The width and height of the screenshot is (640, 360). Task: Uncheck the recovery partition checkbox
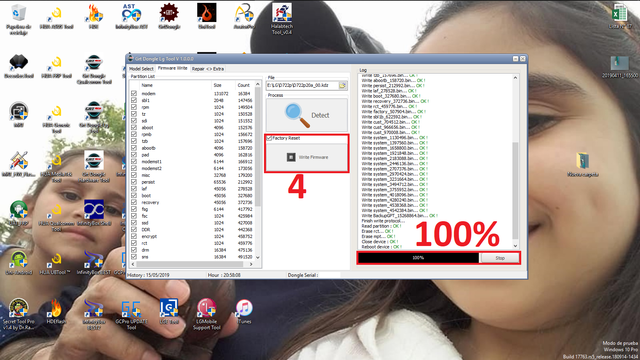pyautogui.click(x=134, y=202)
